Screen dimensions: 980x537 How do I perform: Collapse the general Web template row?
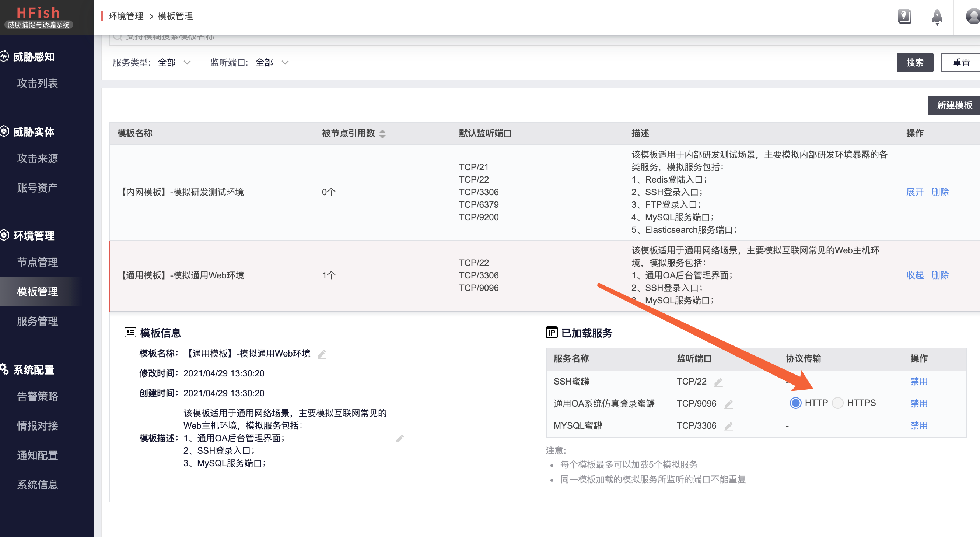coord(914,275)
